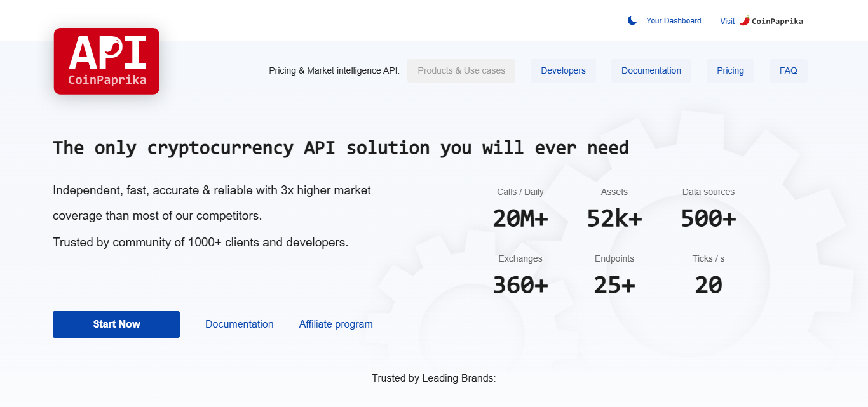Click the 'Ticks / s' label
The width and height of the screenshot is (868, 407).
(x=709, y=258)
